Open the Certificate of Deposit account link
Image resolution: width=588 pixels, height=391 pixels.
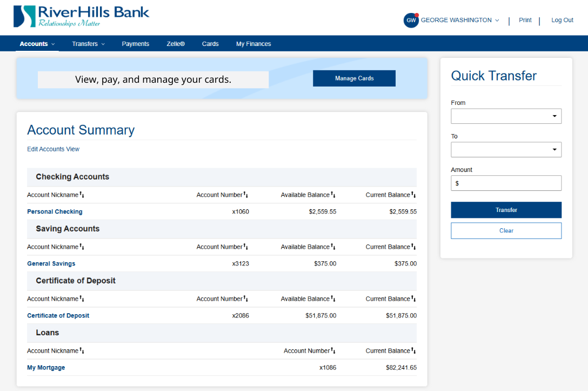click(58, 316)
